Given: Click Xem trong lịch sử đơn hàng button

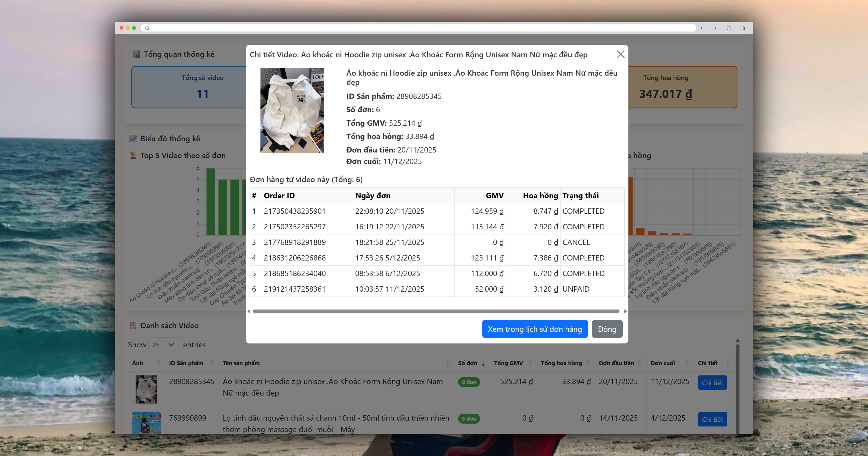Looking at the screenshot, I should [535, 329].
